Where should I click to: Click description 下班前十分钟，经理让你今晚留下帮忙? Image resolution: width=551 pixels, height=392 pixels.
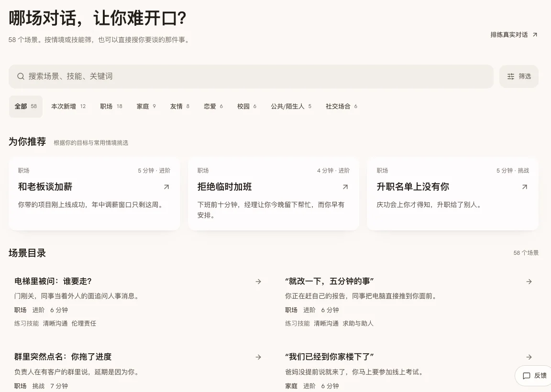coord(271,210)
